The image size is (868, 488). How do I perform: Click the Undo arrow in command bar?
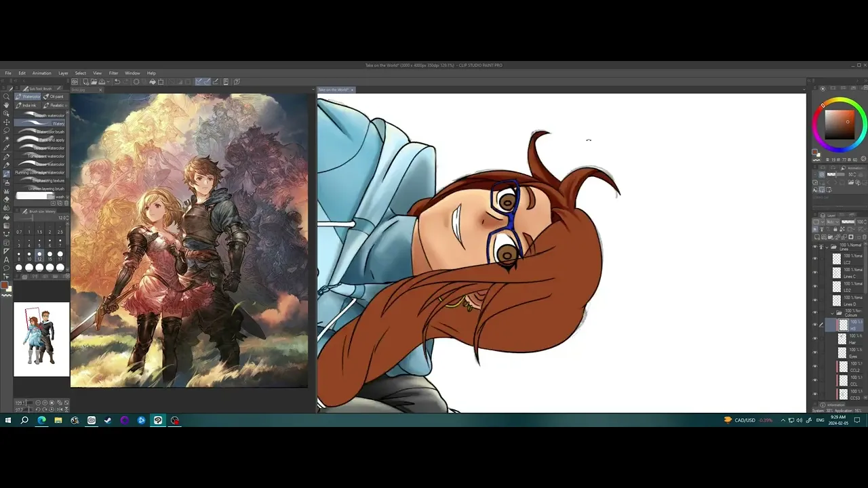click(117, 81)
